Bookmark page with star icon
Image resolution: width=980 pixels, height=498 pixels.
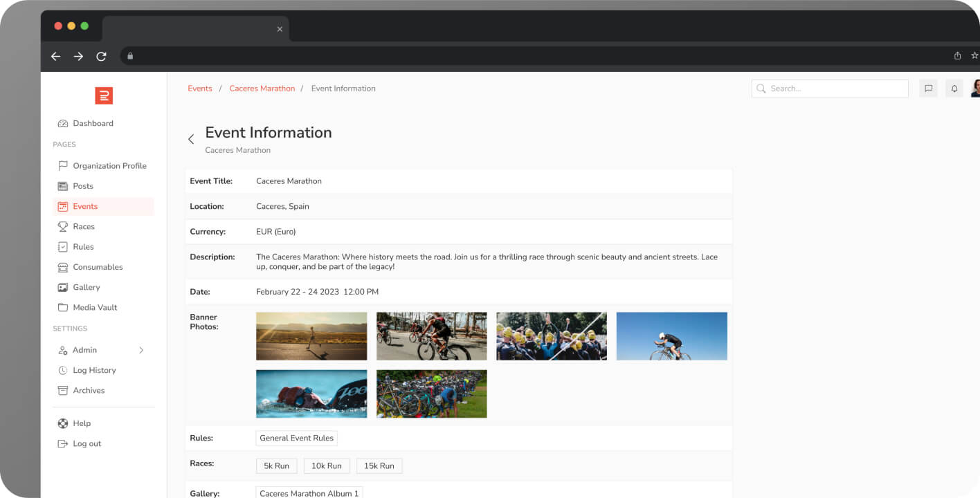click(x=975, y=56)
